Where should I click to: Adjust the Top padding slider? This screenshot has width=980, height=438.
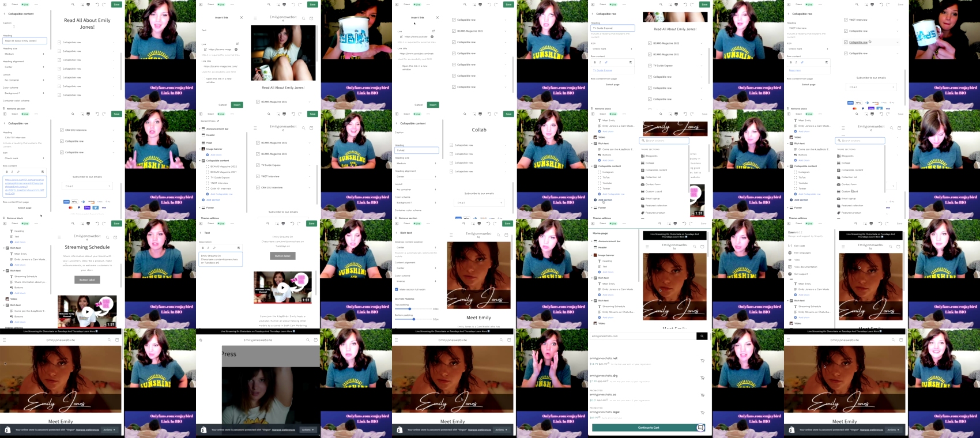410,309
